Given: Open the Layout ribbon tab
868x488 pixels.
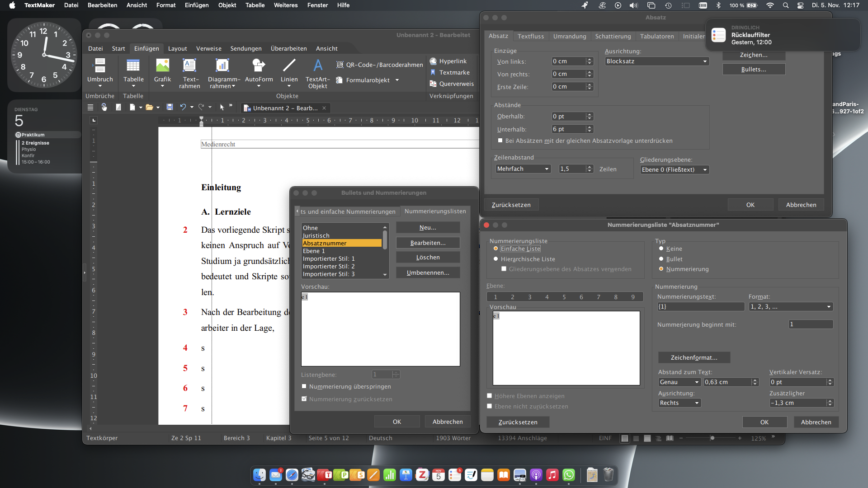Looking at the screenshot, I should click(x=177, y=48).
